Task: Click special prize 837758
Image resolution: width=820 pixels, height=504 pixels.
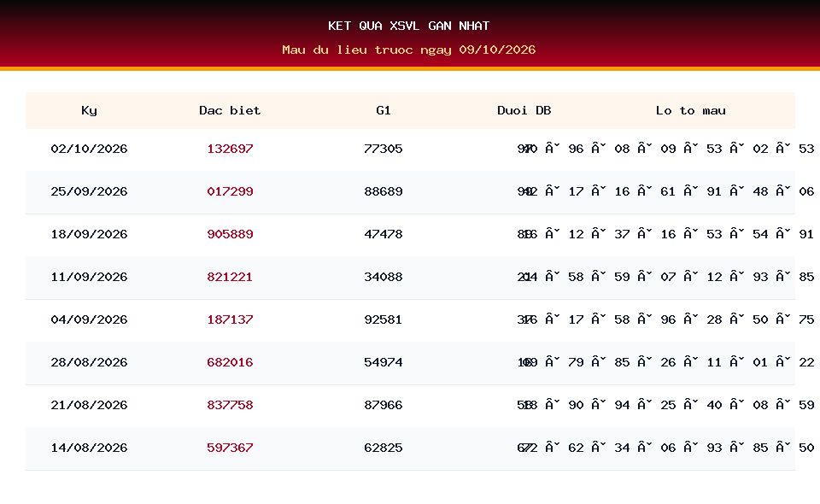Action: point(230,405)
